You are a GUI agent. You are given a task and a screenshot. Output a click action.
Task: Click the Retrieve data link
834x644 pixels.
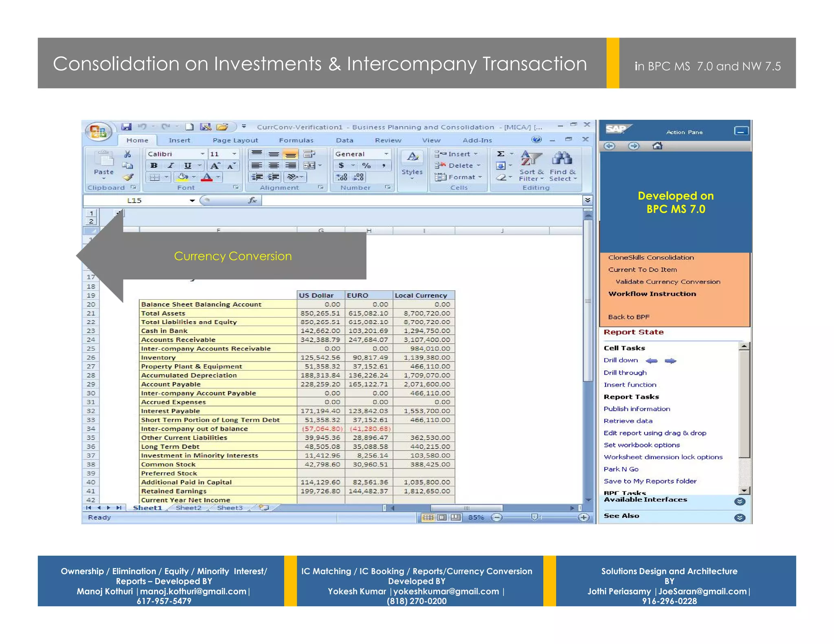[x=628, y=421]
